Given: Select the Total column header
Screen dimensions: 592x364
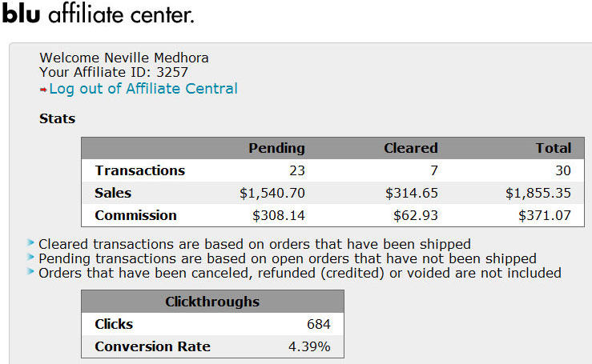Looking at the screenshot, I should tap(554, 148).
